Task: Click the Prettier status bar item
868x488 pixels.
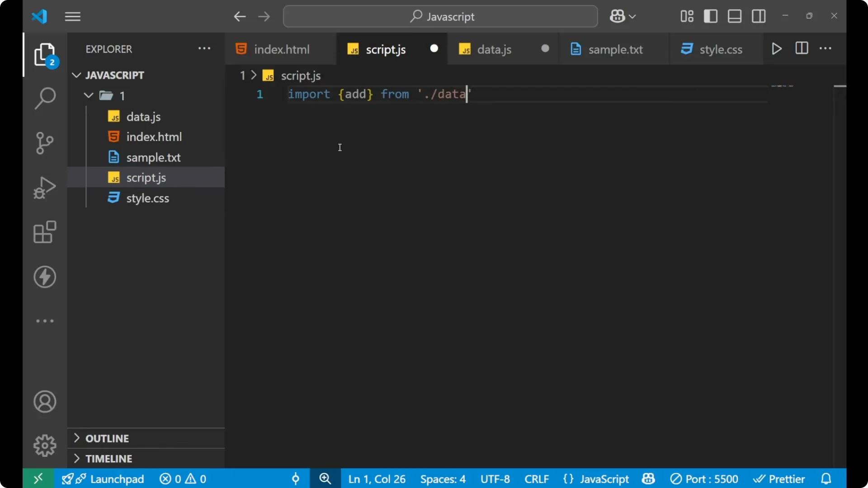Action: 779,479
